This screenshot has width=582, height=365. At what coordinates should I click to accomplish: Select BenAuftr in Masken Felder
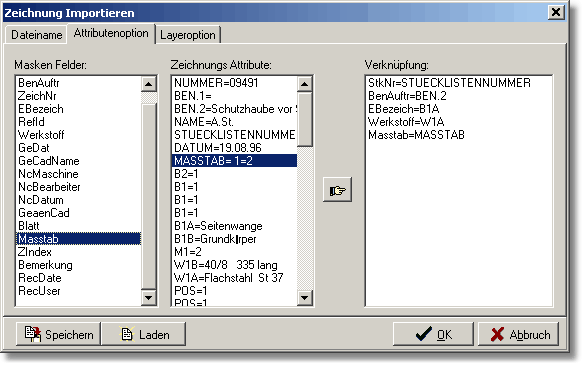coord(79,83)
